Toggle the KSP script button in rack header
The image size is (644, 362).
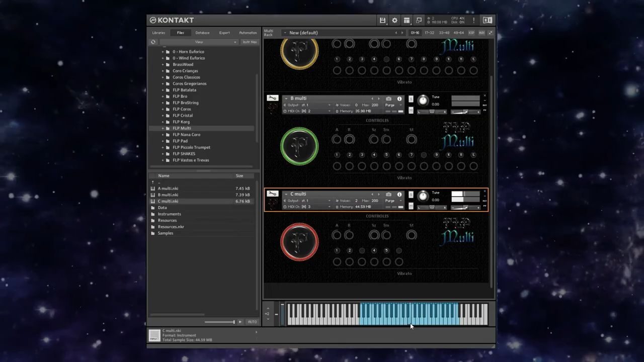471,33
